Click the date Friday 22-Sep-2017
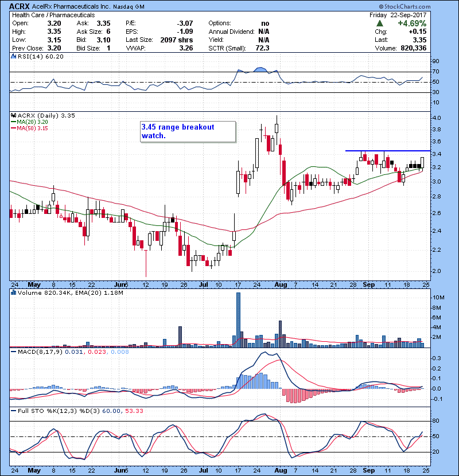Viewport: 459px width, 476px height. tap(398, 15)
